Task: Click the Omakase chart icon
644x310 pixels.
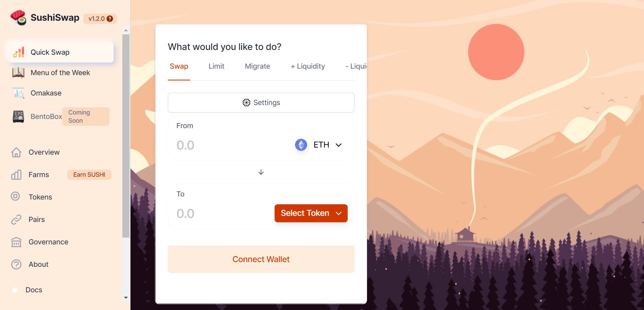Action: [18, 93]
